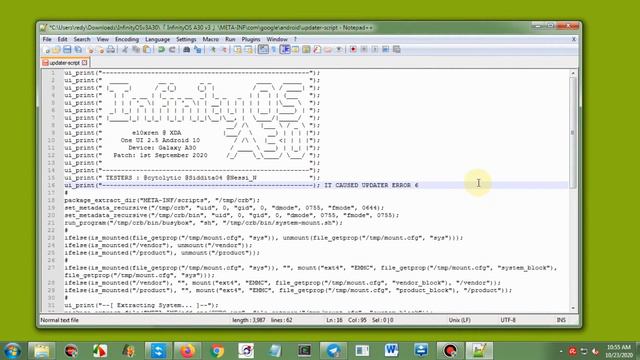Click the UTF-8 encoding in status bar
Viewport: 640px width, 360px height.
[x=508, y=320]
